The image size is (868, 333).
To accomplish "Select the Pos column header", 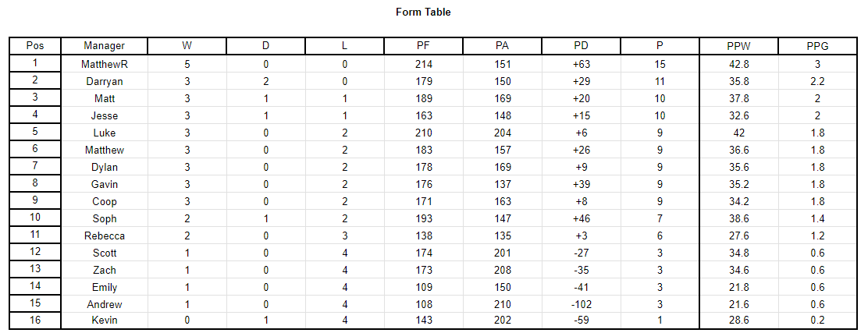I will [35, 46].
